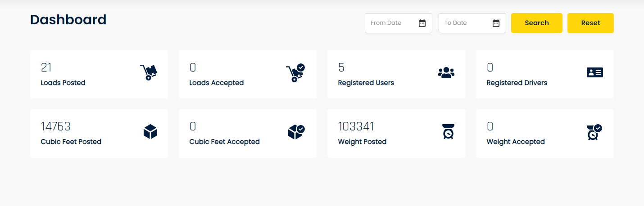Viewport: 644px width, 206px height.
Task: Open the From Date calendar picker icon
Action: tap(422, 23)
